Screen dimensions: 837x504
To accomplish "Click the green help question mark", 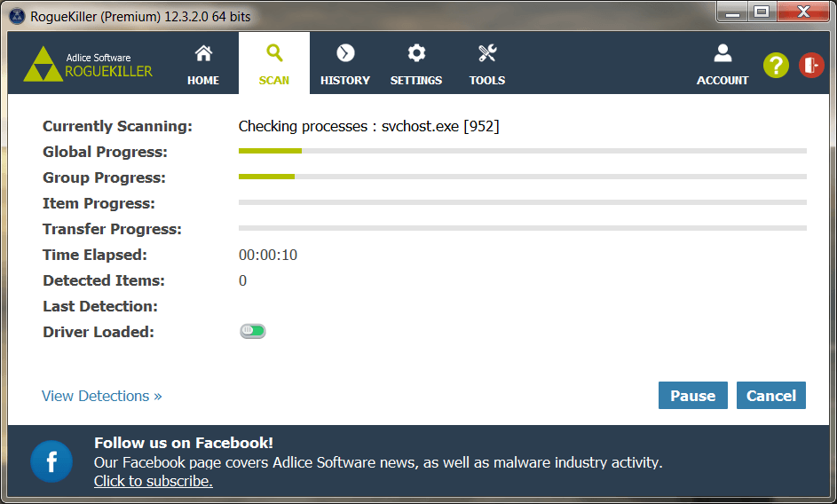I will (776, 65).
